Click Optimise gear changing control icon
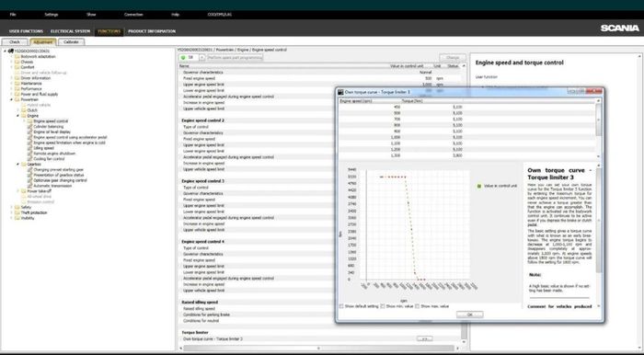This screenshot has width=644, height=355. [x=30, y=180]
